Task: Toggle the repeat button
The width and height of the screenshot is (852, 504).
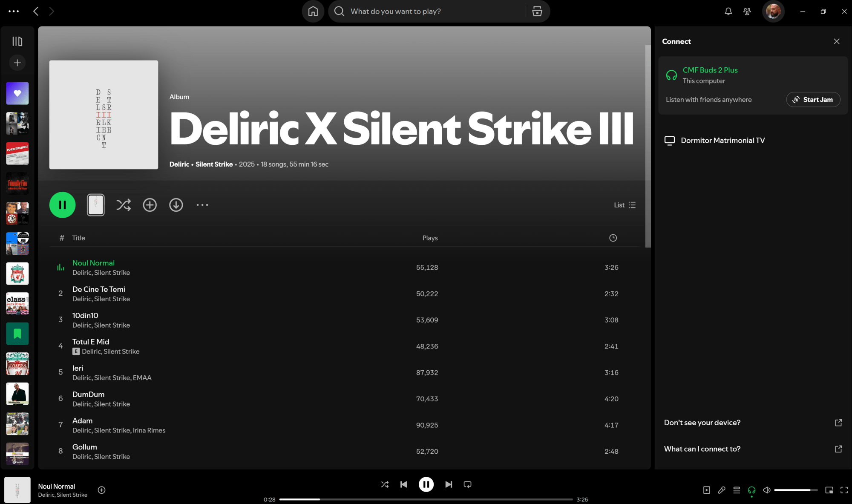Action: 467,484
